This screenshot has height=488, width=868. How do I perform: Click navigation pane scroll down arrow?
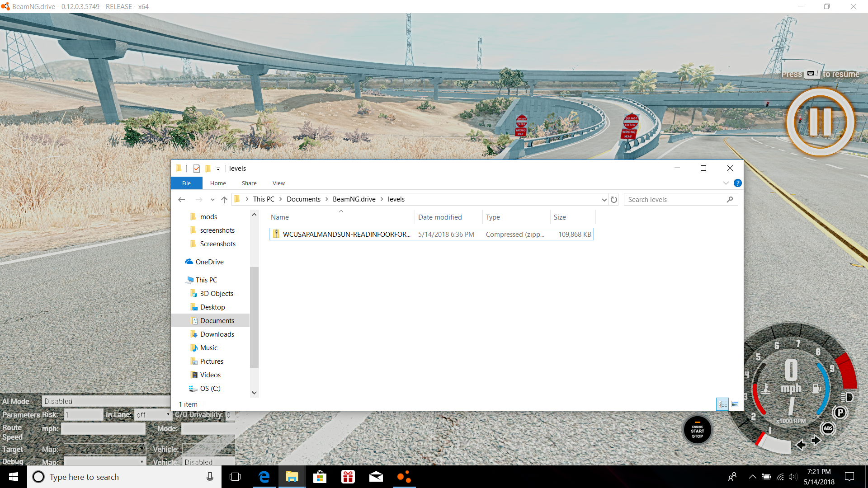click(x=254, y=393)
